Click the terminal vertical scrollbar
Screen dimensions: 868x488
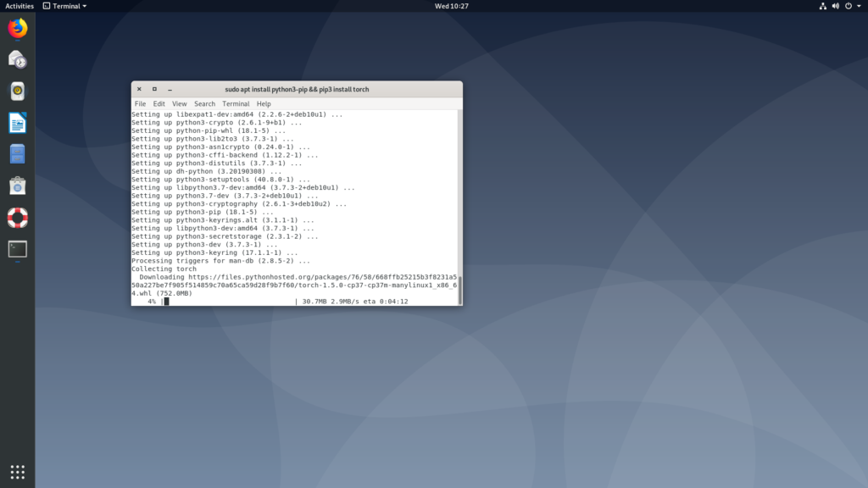click(459, 290)
